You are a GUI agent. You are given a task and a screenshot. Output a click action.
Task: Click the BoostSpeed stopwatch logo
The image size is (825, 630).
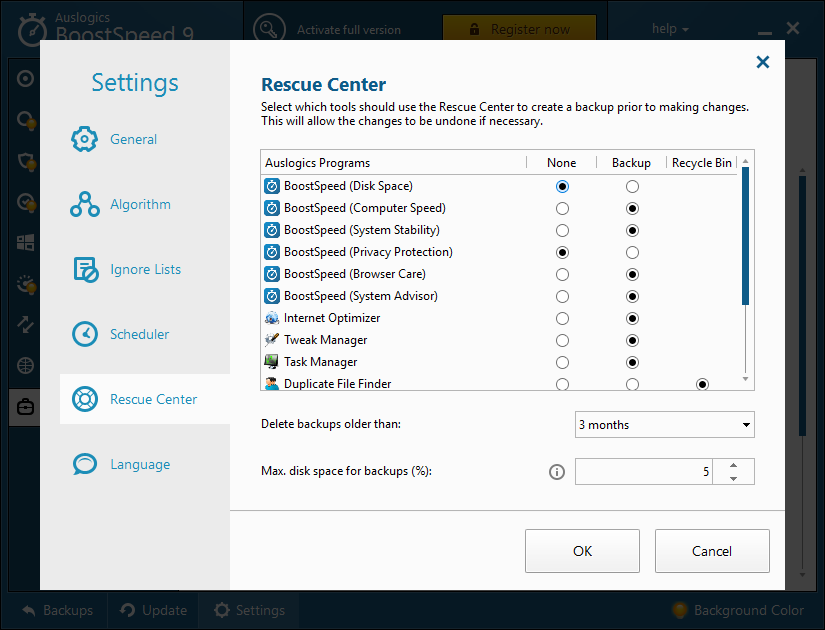[32, 29]
